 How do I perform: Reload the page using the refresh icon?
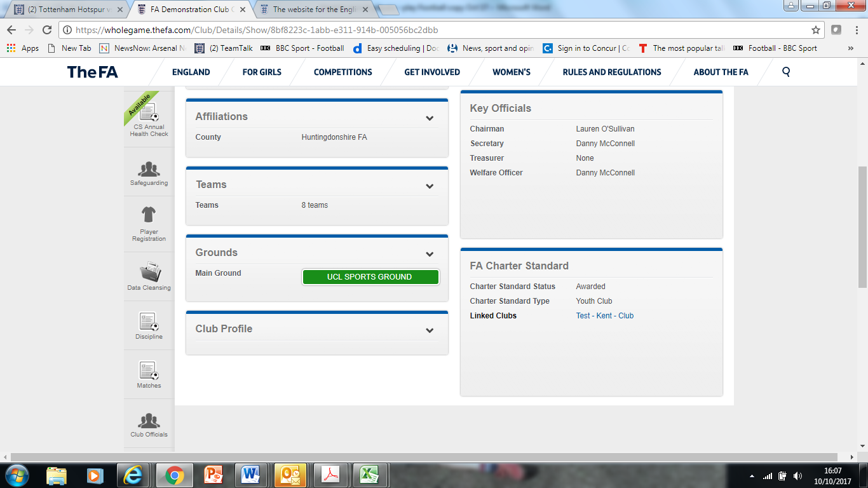click(47, 30)
